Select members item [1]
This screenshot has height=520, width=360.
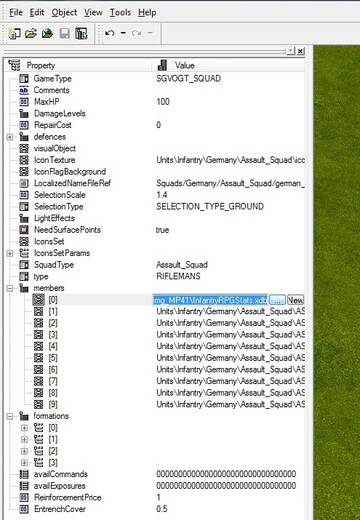(53, 311)
